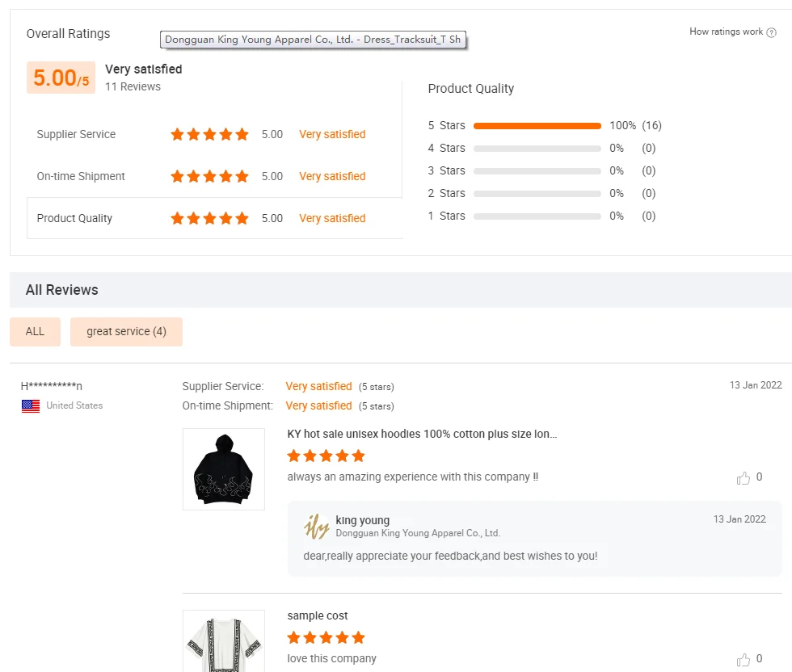
Task: Like the amazing experience review with thumbs-up
Action: [x=743, y=477]
